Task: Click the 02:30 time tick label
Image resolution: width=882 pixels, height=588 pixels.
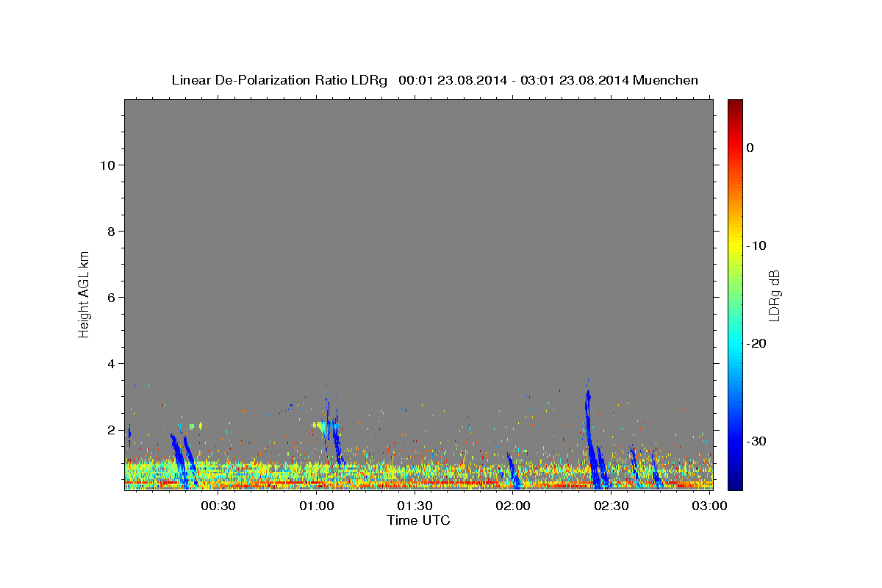Action: [612, 506]
